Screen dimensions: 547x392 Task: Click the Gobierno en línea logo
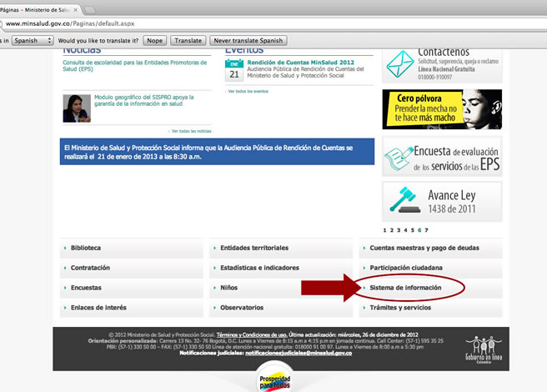484,349
